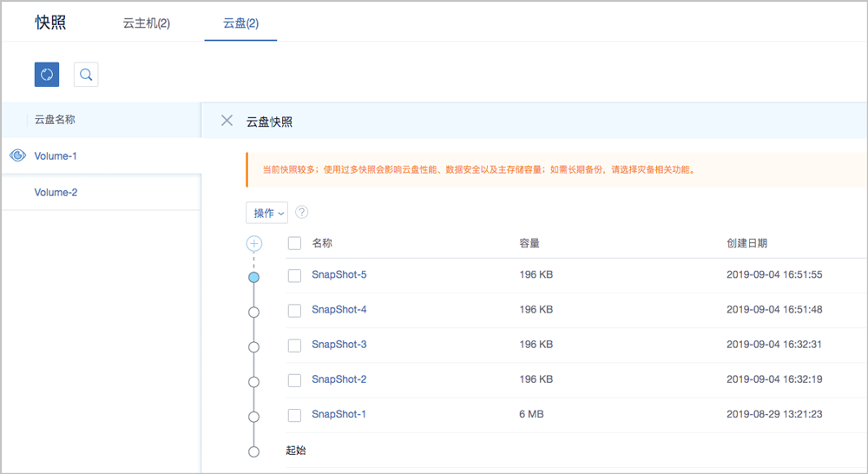Click the 起始 timeline node circle
This screenshot has width=868, height=474.
pyautogui.click(x=253, y=451)
